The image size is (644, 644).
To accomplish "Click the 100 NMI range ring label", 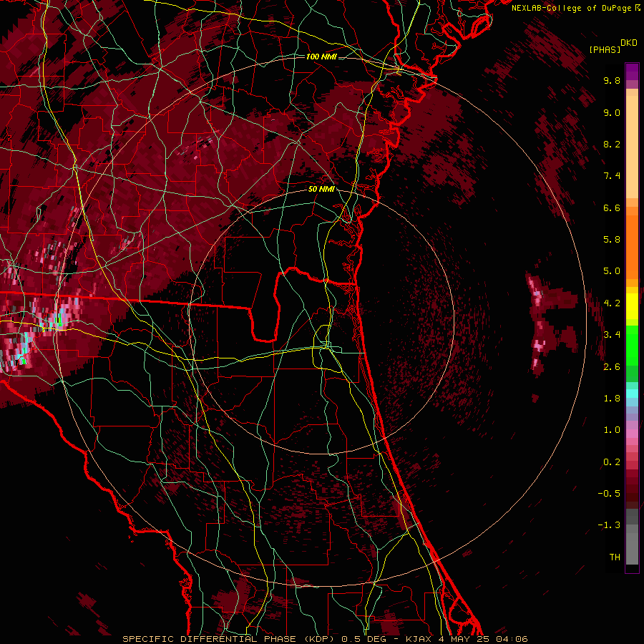I will point(321,57).
